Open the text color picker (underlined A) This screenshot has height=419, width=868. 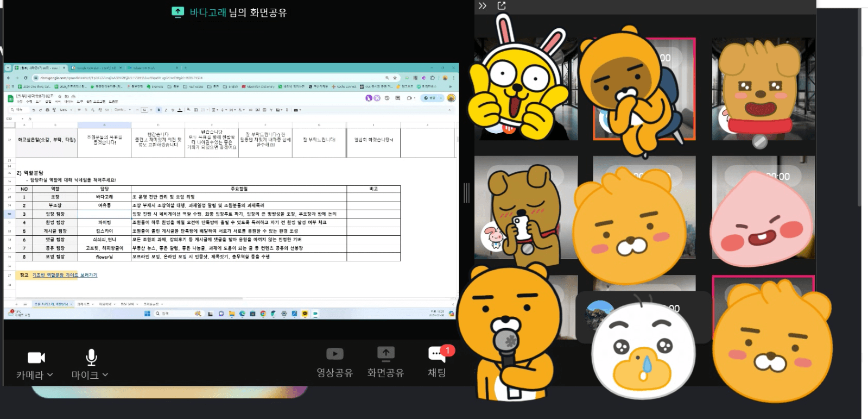[180, 110]
